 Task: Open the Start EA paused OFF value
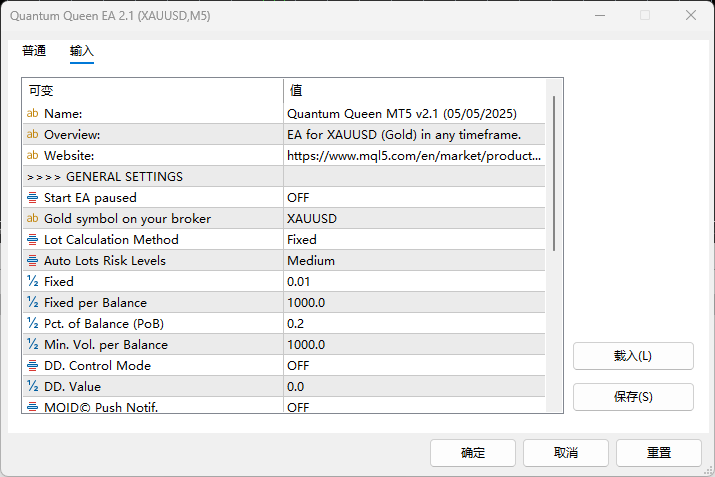point(414,197)
